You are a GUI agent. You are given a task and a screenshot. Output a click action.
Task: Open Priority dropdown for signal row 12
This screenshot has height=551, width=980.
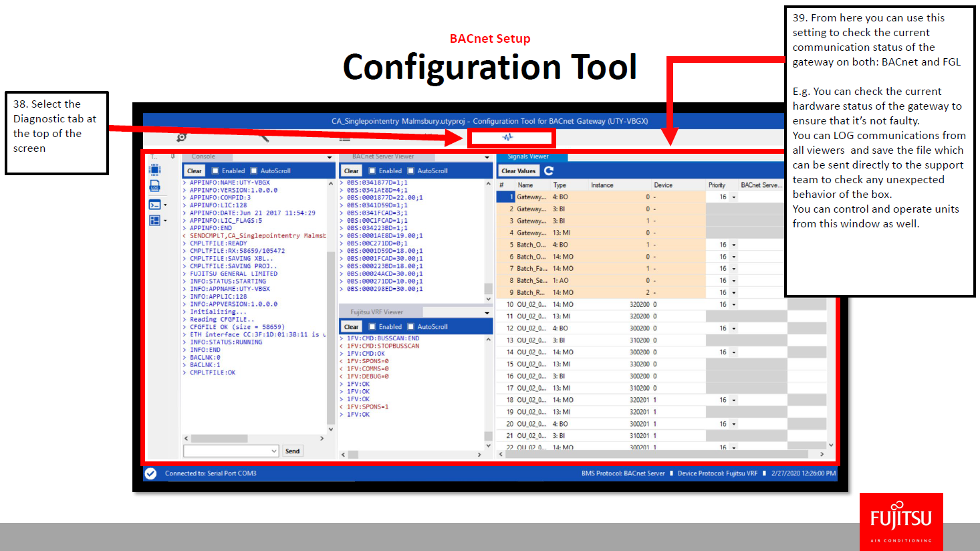click(733, 328)
